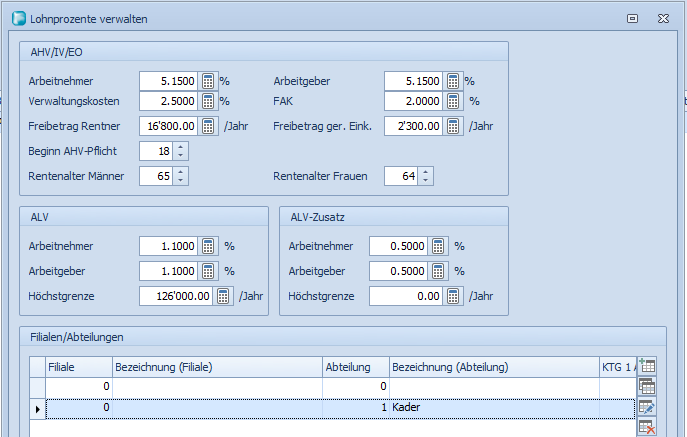Open calculator for ALV Höchstgrenze 126'000.00
687x437 pixels.
coord(224,296)
